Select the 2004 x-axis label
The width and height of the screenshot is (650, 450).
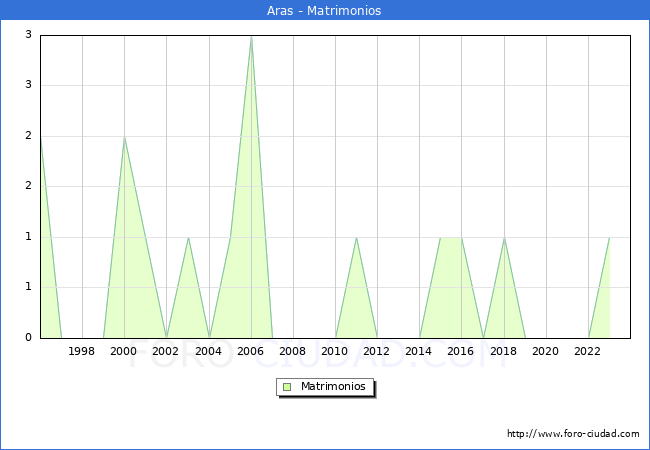point(208,351)
